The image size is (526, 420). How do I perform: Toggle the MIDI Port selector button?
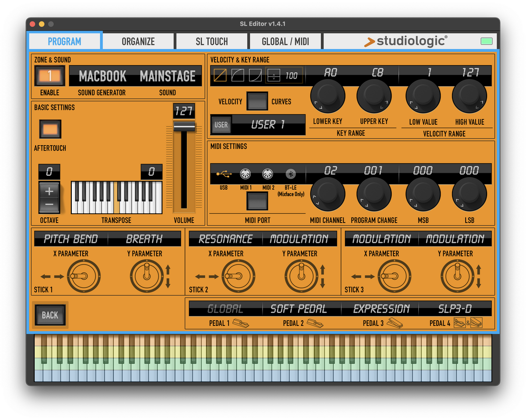[x=257, y=201]
